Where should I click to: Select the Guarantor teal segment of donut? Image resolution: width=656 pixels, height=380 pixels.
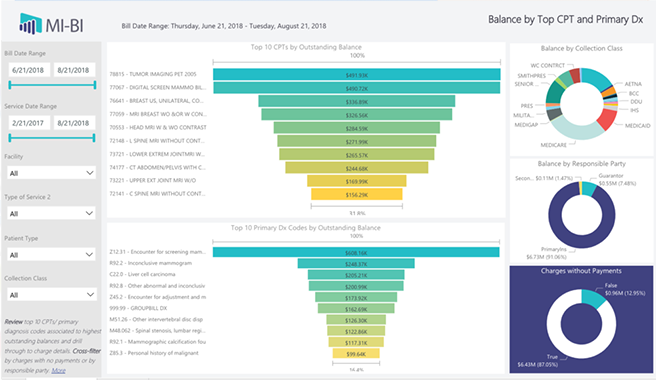coord(589,188)
